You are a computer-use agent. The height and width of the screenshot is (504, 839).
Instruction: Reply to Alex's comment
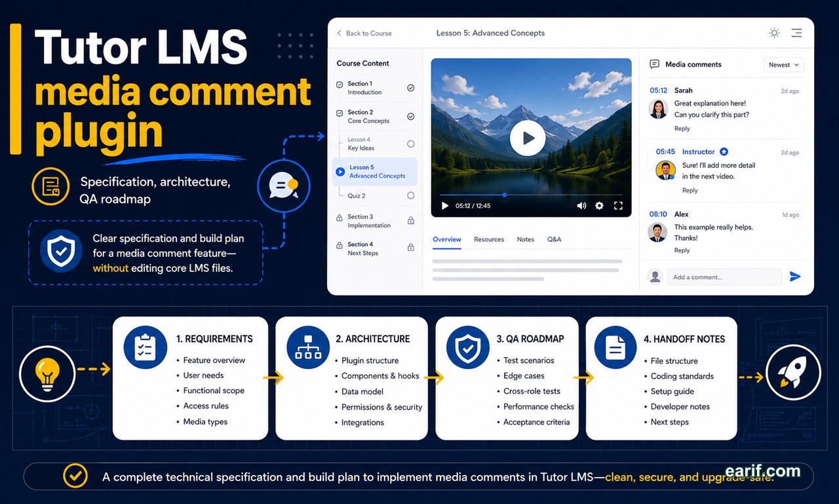pos(682,250)
